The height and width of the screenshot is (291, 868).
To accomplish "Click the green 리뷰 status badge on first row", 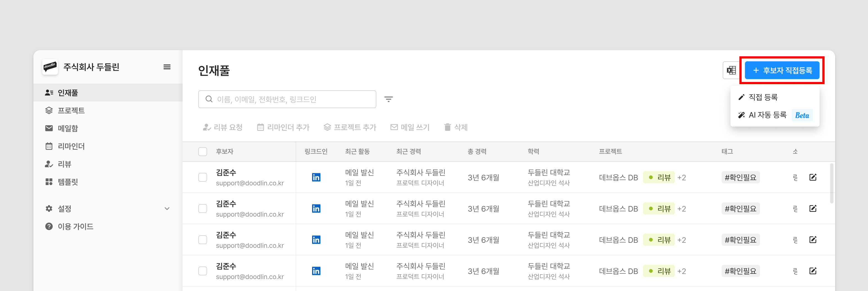I will 659,178.
